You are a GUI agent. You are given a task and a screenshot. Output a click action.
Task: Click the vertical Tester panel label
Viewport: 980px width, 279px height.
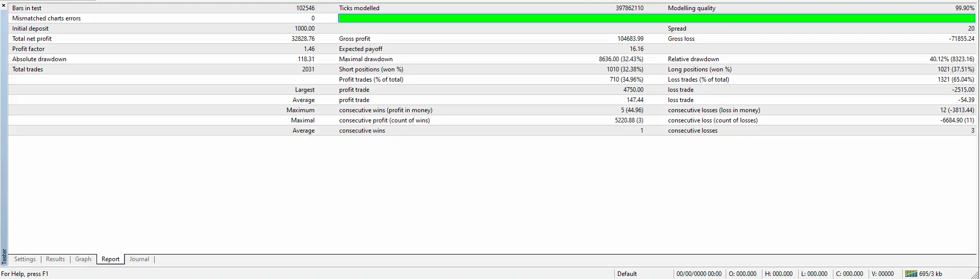tap(4, 256)
